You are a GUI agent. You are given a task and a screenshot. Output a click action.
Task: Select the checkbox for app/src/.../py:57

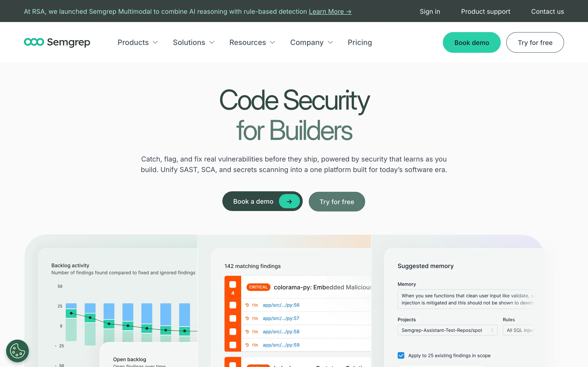(x=232, y=318)
